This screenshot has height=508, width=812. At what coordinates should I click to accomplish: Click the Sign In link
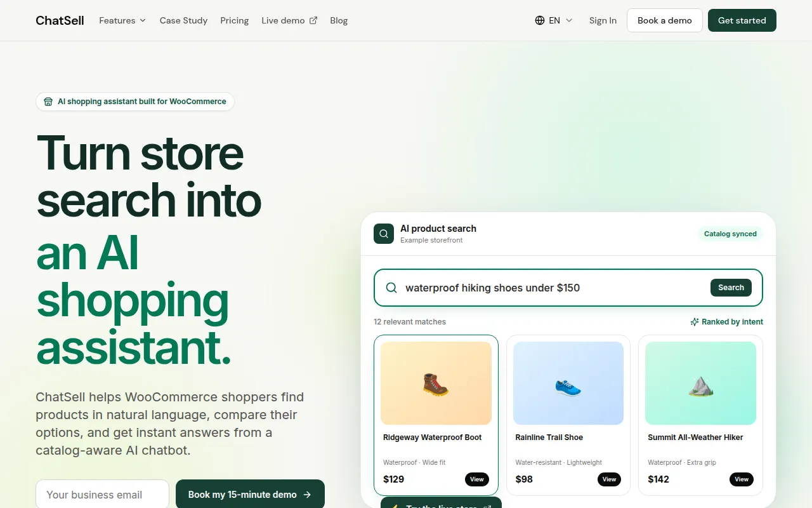(603, 20)
